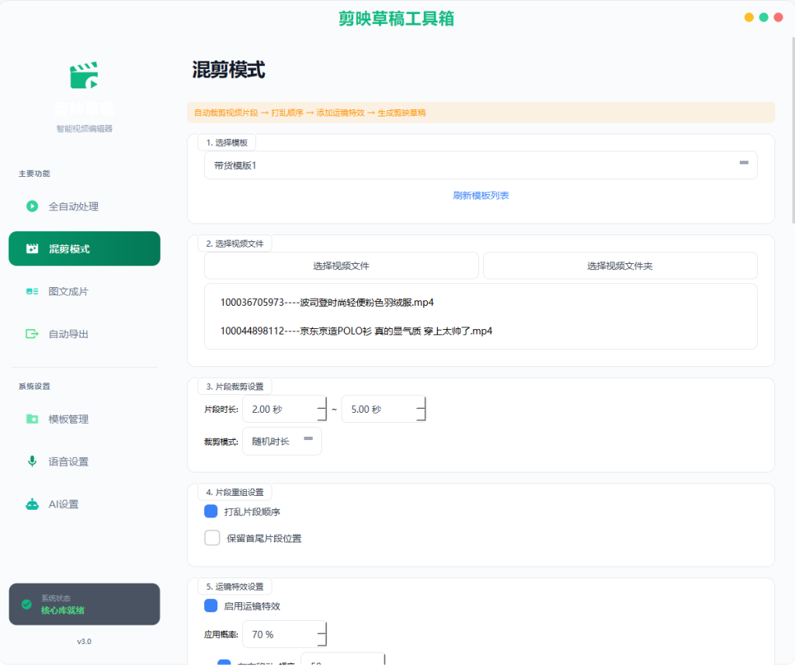Open the 带货模版1 template dropdown
Screen dimensions: 795x672
tap(481, 165)
